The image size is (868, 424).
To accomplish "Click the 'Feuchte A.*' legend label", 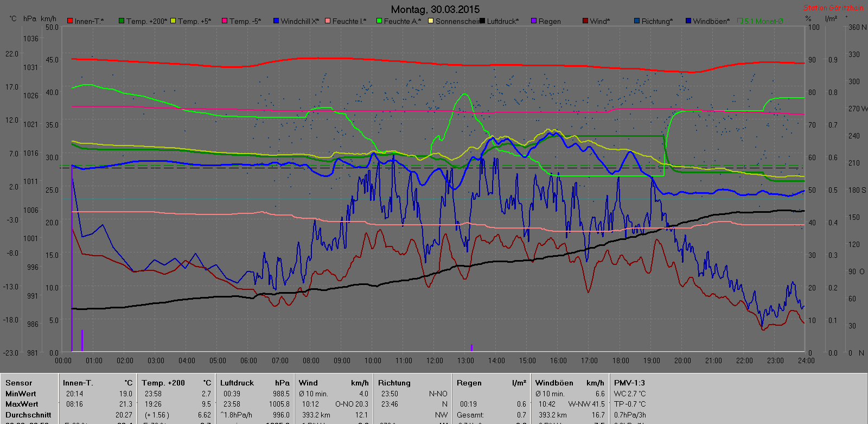I will click(x=403, y=21).
